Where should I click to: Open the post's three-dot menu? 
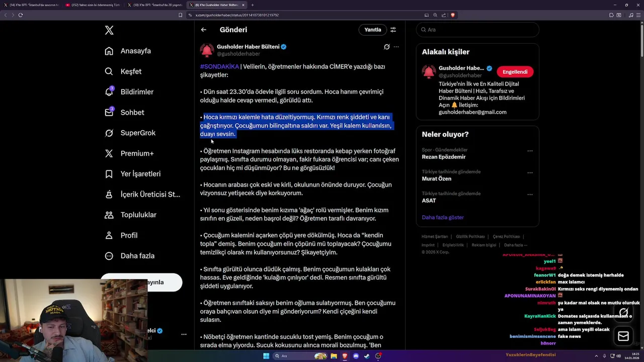click(x=396, y=47)
